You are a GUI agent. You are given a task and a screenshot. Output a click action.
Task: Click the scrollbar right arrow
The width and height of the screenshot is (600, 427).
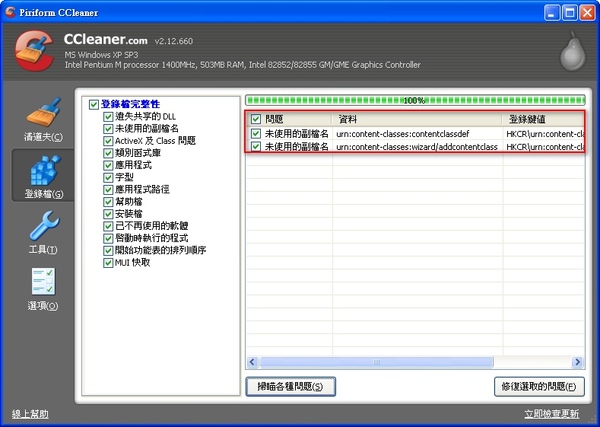[x=577, y=362]
